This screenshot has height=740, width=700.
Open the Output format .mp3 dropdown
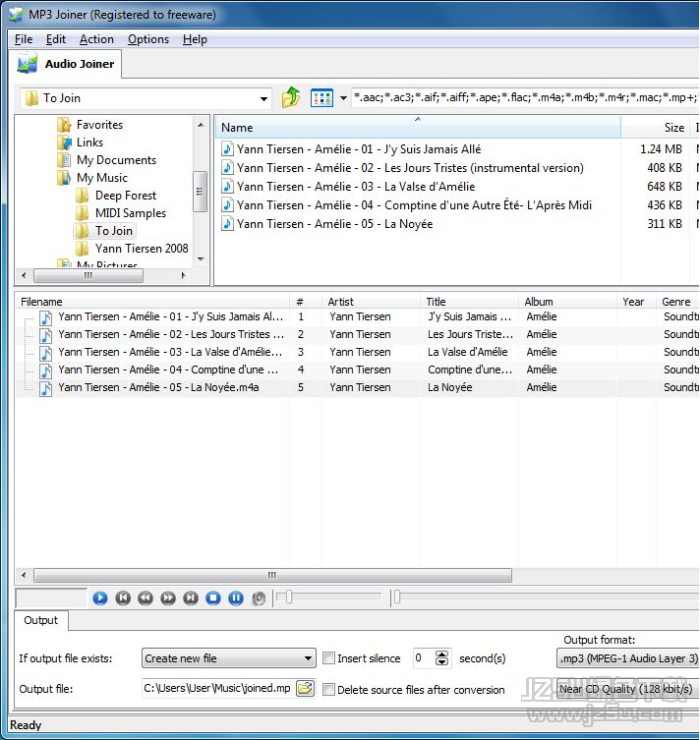click(x=628, y=658)
